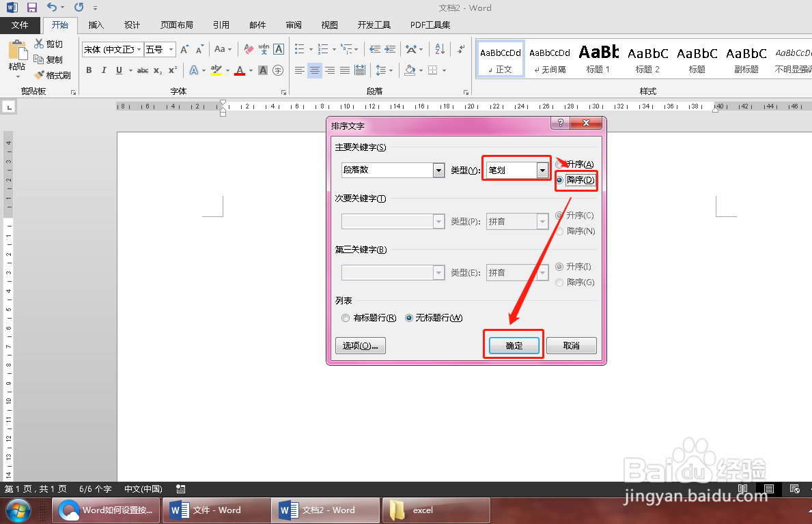Open the line spacing icon
Image resolution: width=812 pixels, height=524 pixels.
point(382,70)
